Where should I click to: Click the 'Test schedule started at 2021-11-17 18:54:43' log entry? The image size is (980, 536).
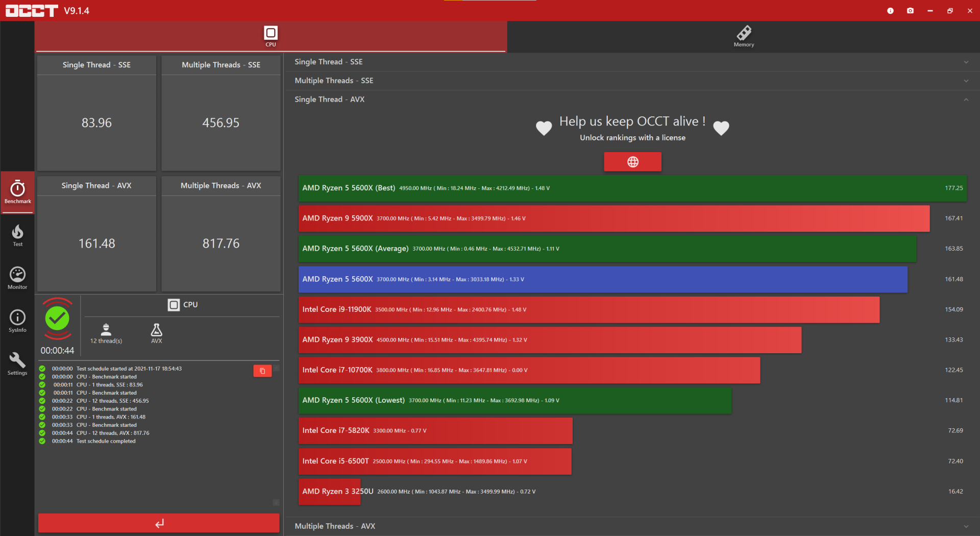pyautogui.click(x=129, y=369)
